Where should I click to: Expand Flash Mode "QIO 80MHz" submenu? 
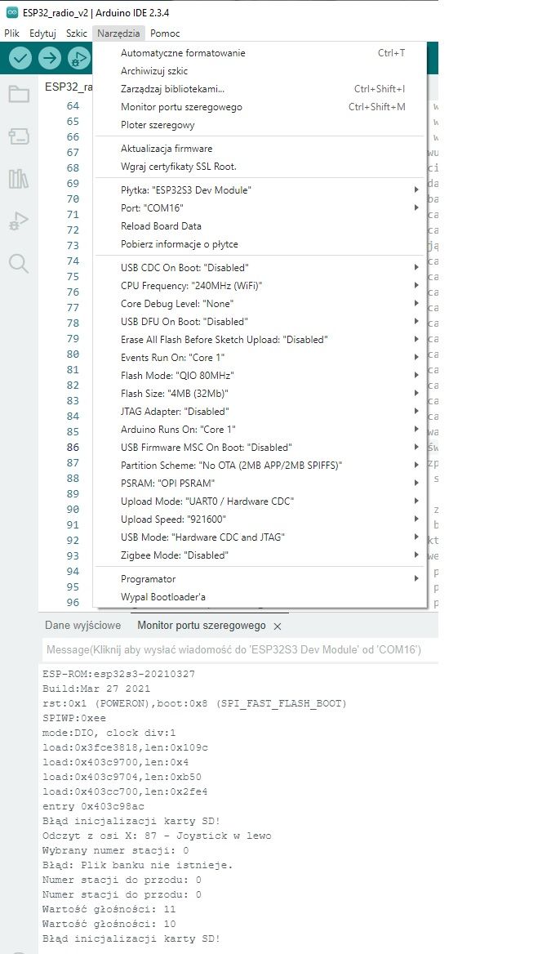(x=260, y=376)
